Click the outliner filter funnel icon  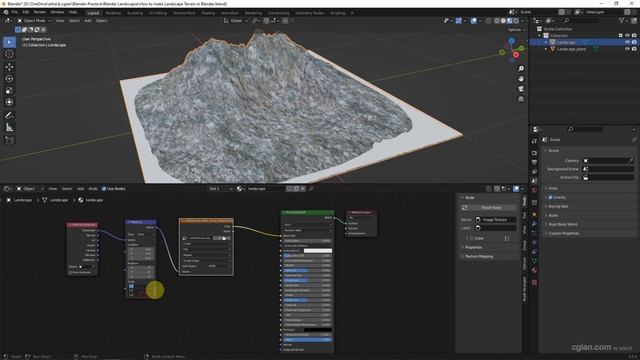tap(622, 20)
